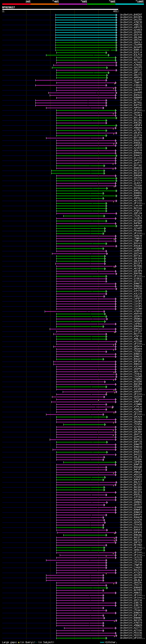Select the UniRef100_Q8GTA0 label

[131, 40]
